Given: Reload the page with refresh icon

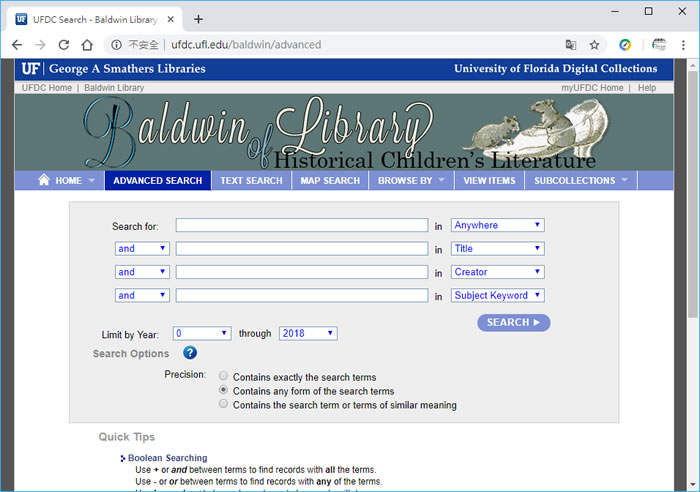Looking at the screenshot, I should point(64,45).
